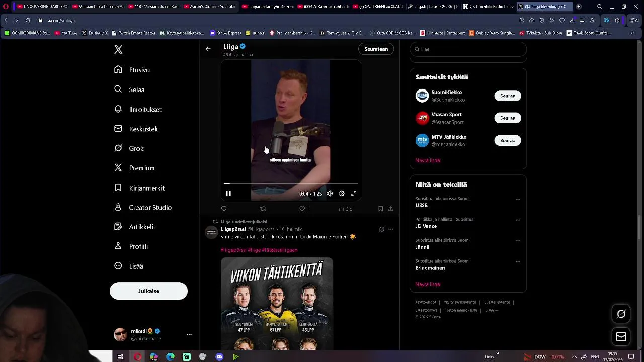Screen dimensions: 644x362
Task: Open SuomiKiekko suggested profile
Action: point(446,92)
